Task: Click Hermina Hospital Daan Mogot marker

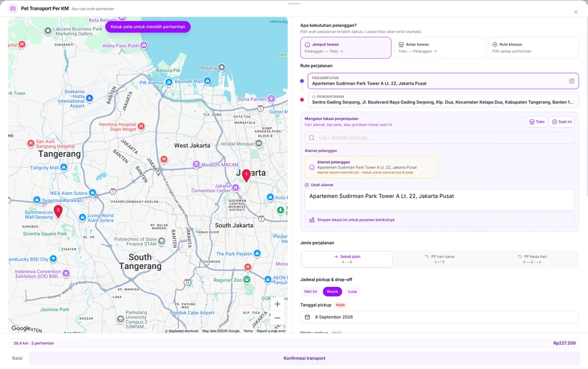Action: pyautogui.click(x=141, y=126)
